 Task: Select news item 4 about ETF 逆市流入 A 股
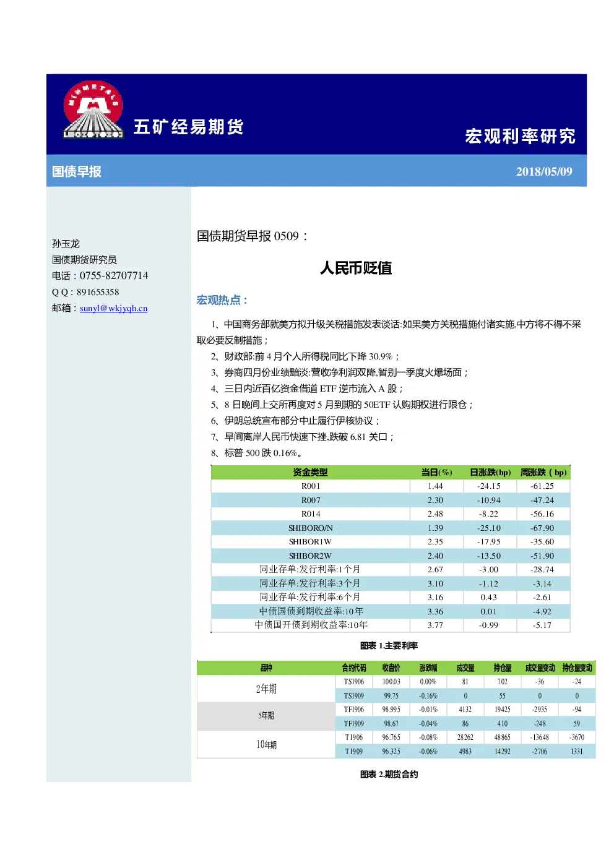tap(308, 389)
